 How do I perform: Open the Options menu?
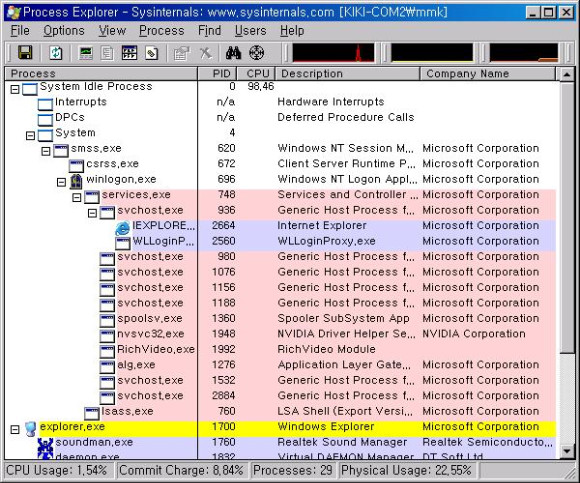pos(64,31)
